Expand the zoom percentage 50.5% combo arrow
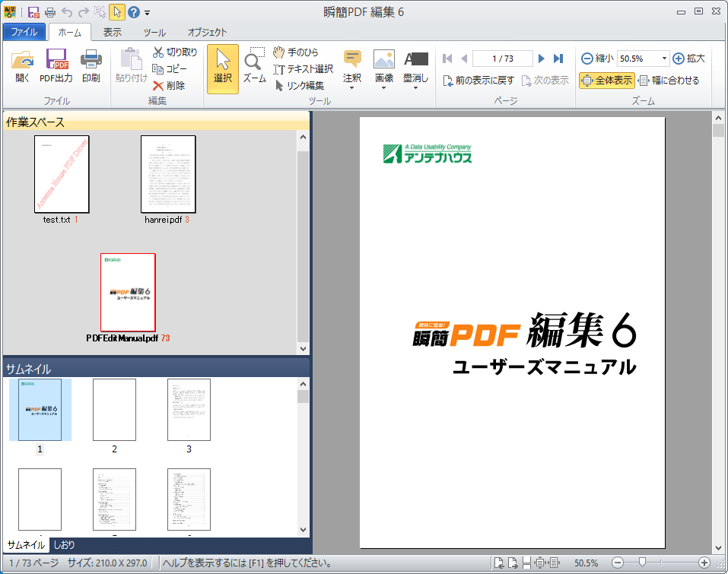 tap(664, 59)
